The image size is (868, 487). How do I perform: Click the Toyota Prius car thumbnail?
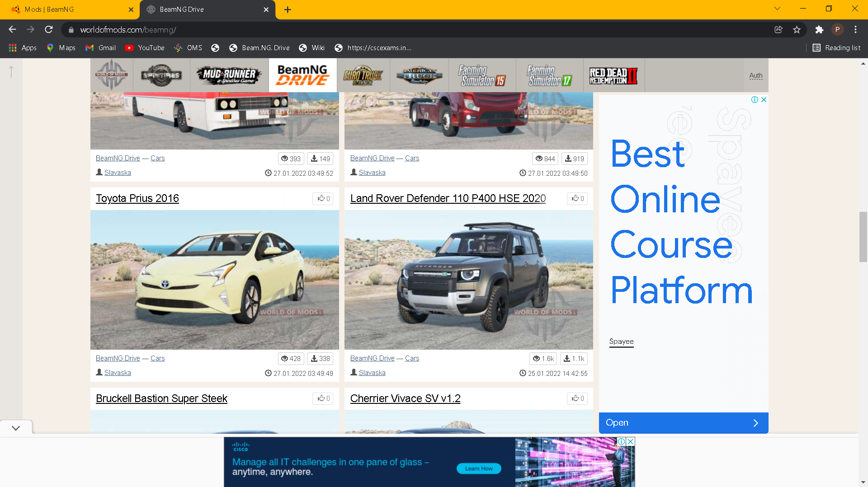215,280
